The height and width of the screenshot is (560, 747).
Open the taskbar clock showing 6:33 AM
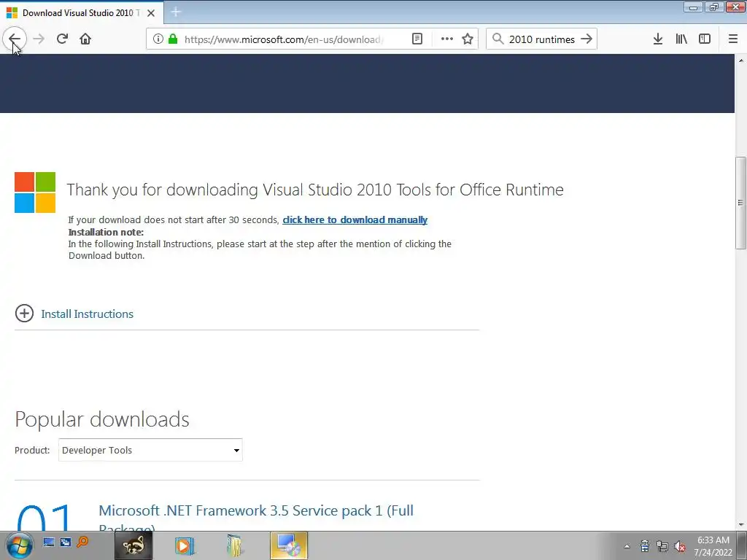coord(713,546)
